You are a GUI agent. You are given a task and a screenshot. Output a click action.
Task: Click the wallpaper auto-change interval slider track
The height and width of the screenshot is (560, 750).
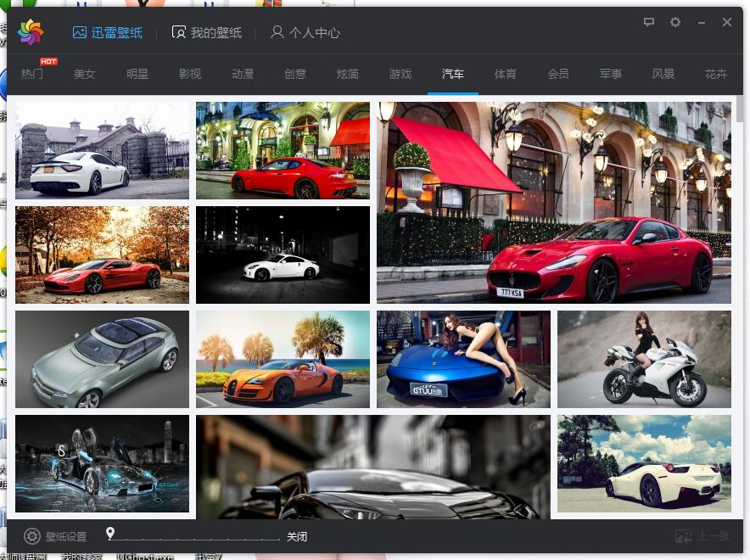click(195, 538)
